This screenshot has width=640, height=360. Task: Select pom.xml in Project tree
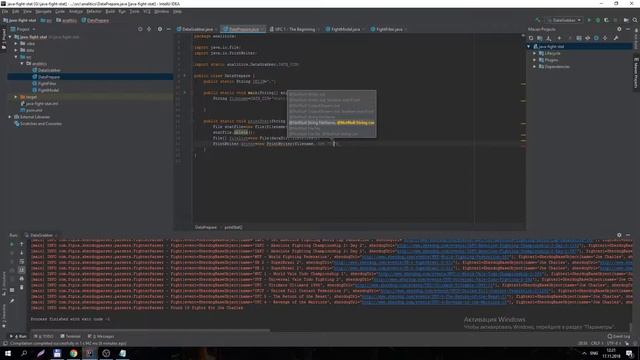[34, 110]
